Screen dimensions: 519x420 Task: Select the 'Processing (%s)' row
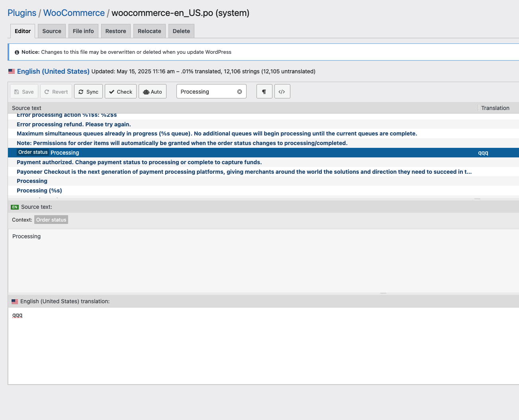pyautogui.click(x=263, y=190)
